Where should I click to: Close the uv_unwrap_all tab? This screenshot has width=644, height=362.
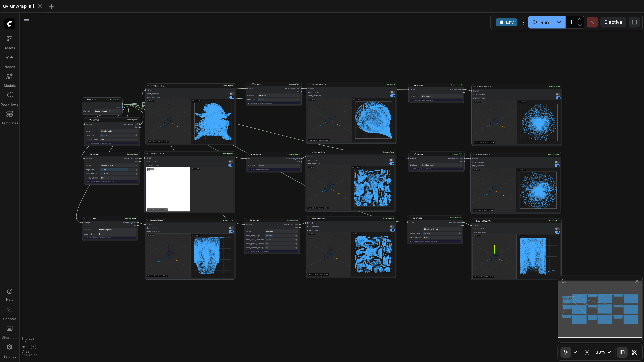[x=40, y=6]
